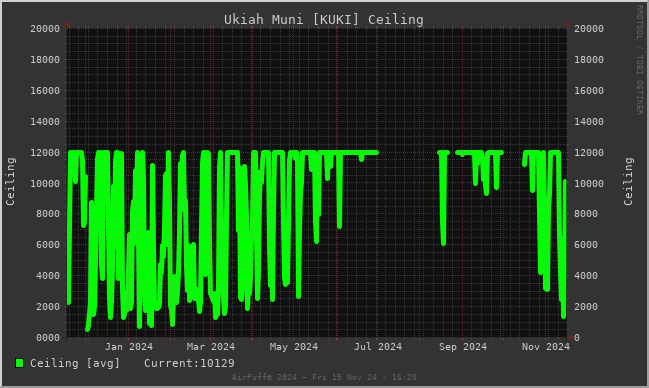
Task: Click the red arrow atop left y-axis
Action: [x=67, y=24]
